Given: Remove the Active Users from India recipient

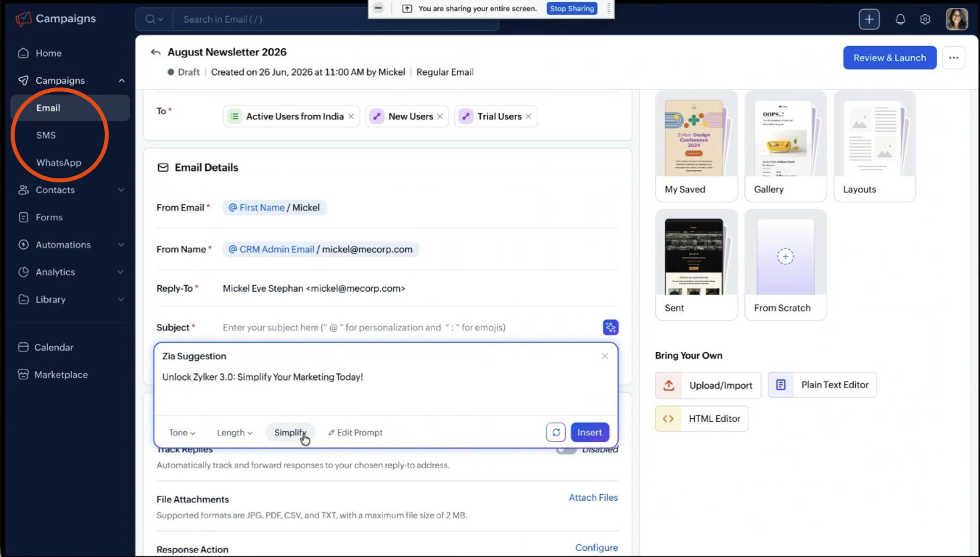Looking at the screenshot, I should pyautogui.click(x=351, y=116).
